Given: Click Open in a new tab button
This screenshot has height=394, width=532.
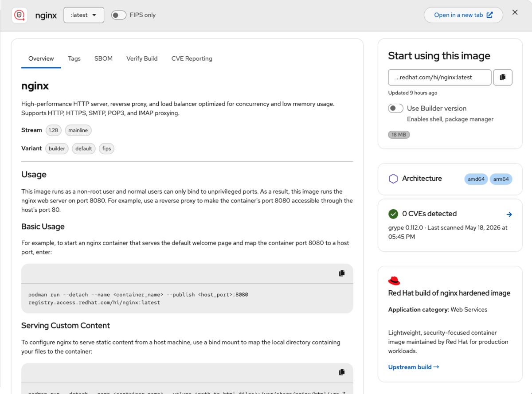Looking at the screenshot, I should [463, 15].
